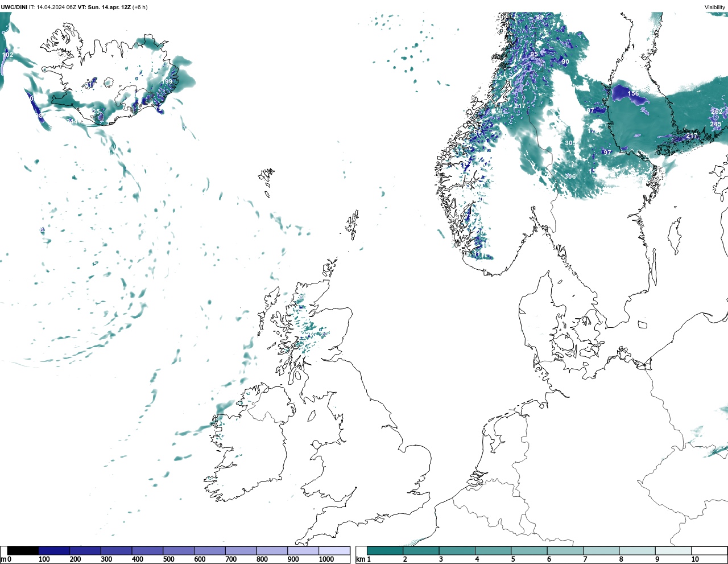The width and height of the screenshot is (728, 564).
Task: Click the 'm' unit label of left legend
Action: (3, 559)
